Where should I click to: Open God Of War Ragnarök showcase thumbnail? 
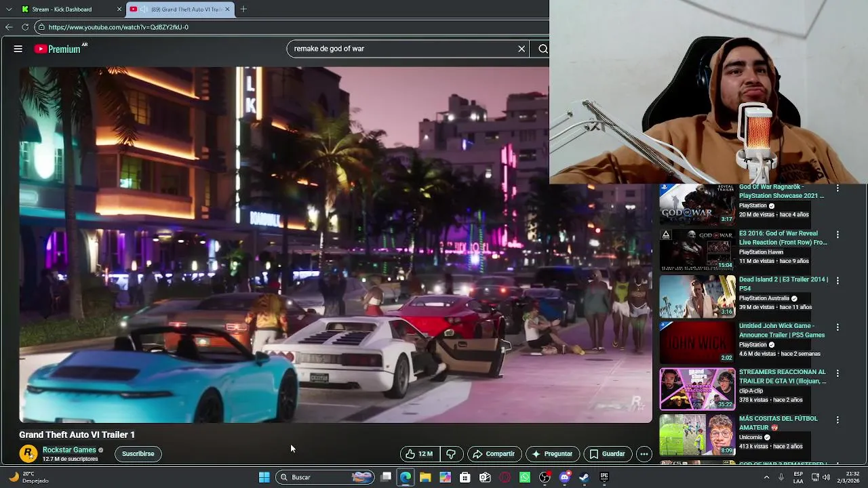point(697,204)
